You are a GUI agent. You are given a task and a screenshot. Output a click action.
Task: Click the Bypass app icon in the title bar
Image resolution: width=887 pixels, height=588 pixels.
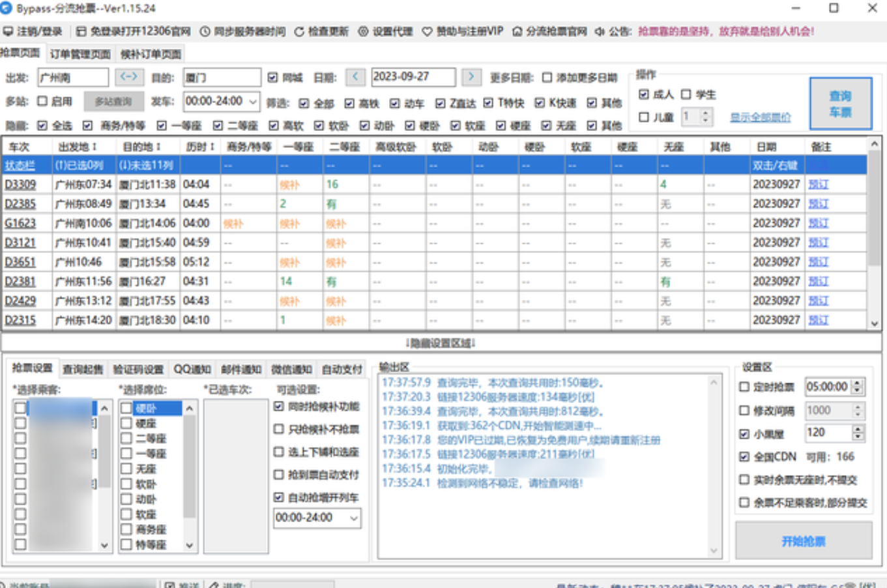coord(7,8)
